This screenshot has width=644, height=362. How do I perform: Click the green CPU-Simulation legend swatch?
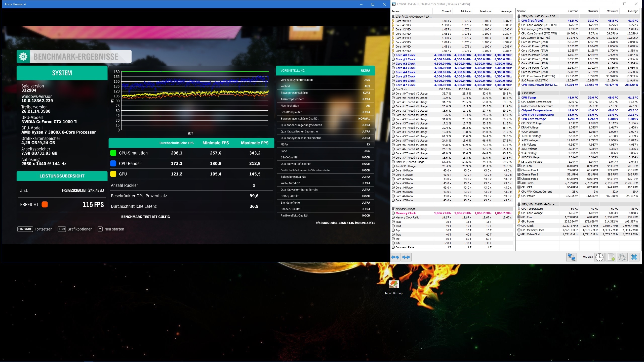[x=113, y=153]
